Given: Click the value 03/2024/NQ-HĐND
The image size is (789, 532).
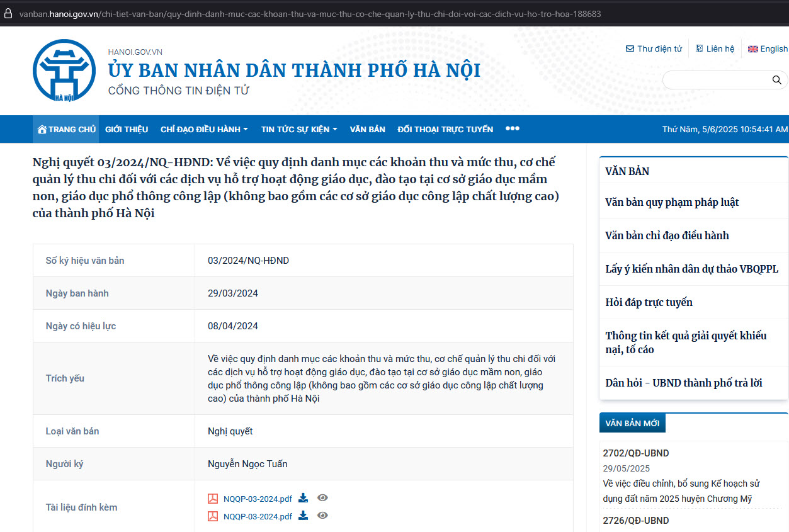Looking at the screenshot, I should [x=248, y=261].
